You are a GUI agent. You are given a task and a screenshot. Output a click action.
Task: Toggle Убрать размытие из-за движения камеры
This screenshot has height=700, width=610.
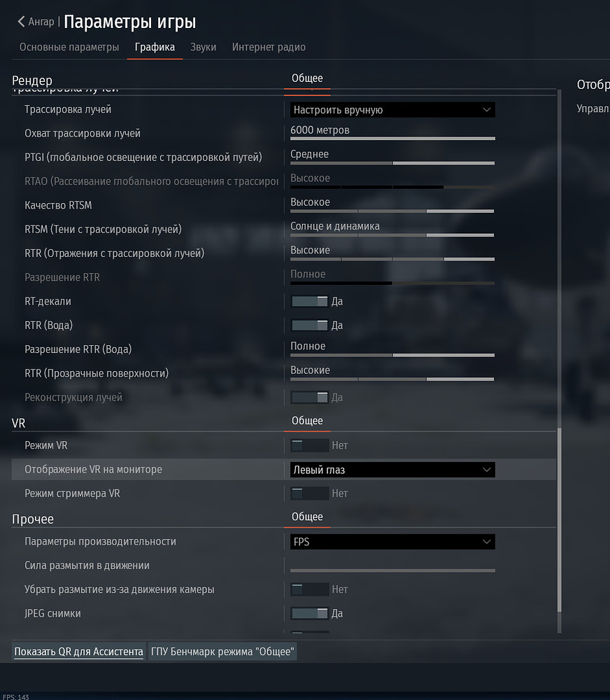click(310, 589)
